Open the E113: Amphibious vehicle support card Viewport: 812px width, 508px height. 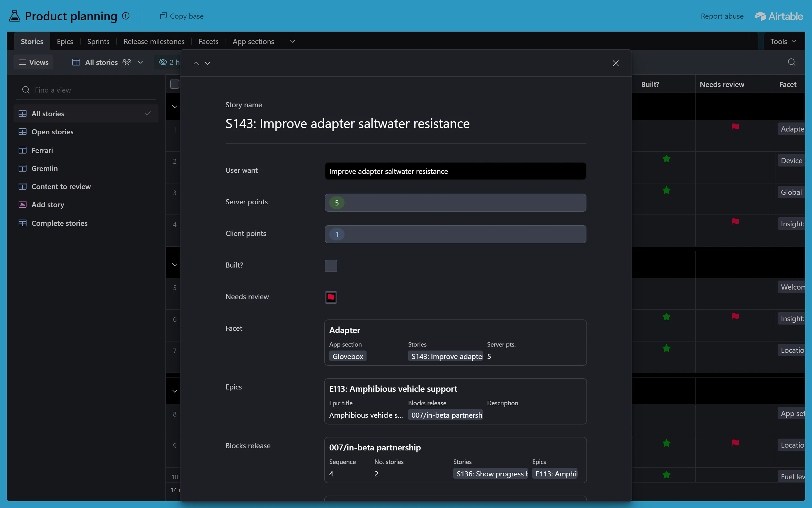tap(455, 401)
